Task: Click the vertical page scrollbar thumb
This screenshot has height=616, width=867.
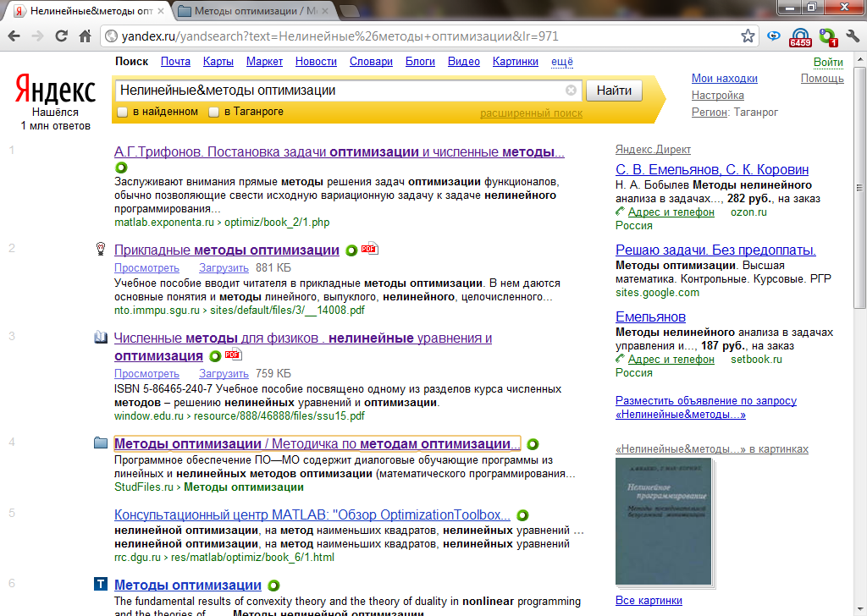Action: [x=859, y=188]
